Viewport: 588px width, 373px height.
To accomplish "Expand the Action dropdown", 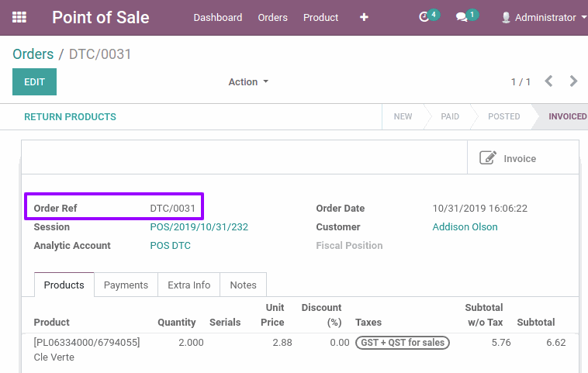I will click(248, 81).
